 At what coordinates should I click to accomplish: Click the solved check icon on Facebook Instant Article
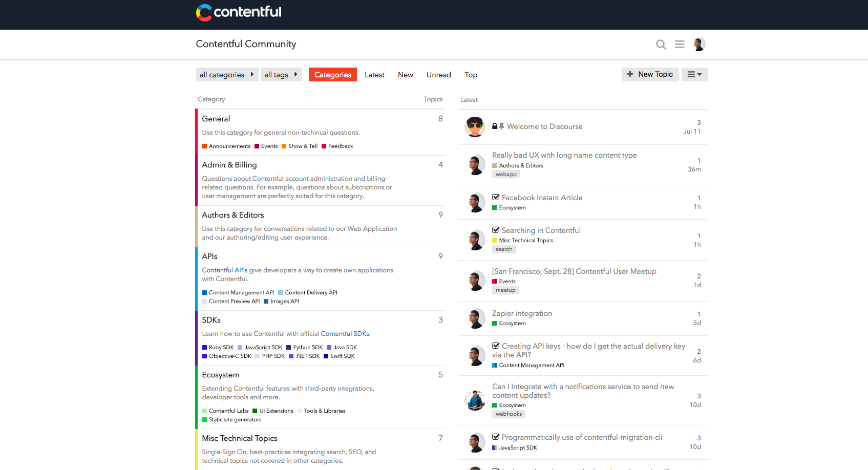point(496,197)
